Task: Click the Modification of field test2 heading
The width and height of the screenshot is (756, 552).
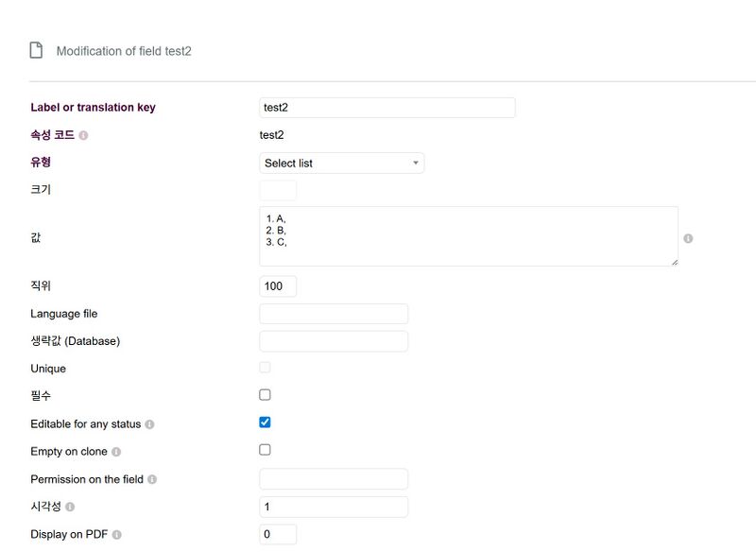Action: (124, 51)
